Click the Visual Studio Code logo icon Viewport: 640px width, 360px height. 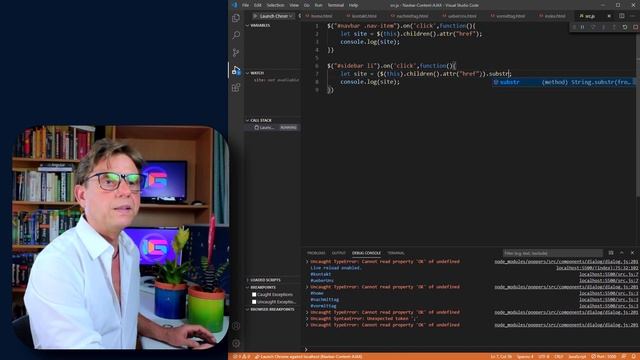[235, 5]
